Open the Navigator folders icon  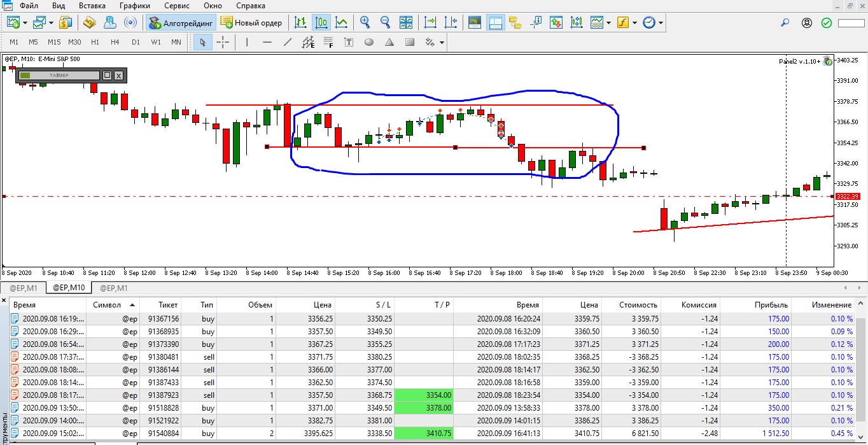(x=515, y=23)
